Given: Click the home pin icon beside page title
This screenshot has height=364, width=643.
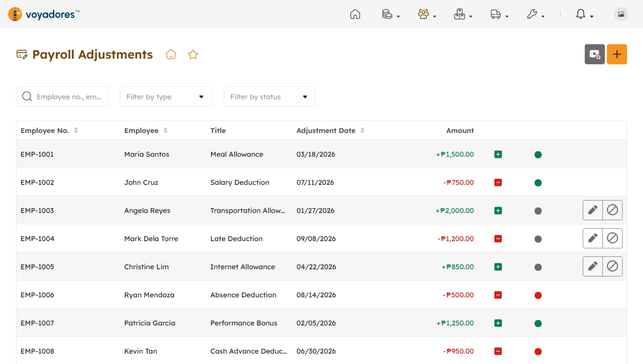Looking at the screenshot, I should click(171, 54).
